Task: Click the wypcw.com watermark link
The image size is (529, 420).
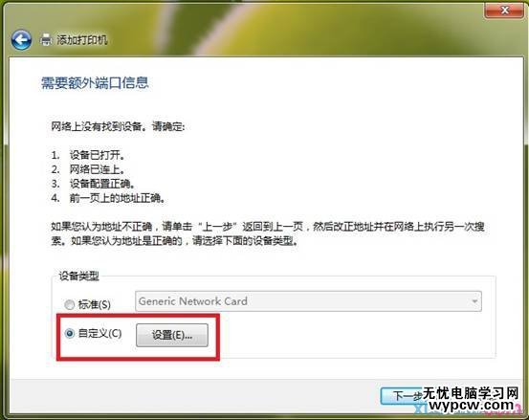Action: tap(471, 406)
